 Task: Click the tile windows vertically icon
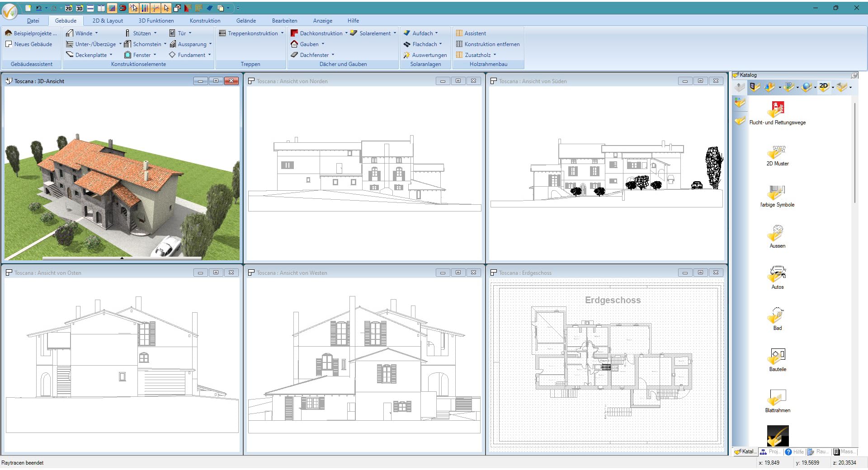101,8
